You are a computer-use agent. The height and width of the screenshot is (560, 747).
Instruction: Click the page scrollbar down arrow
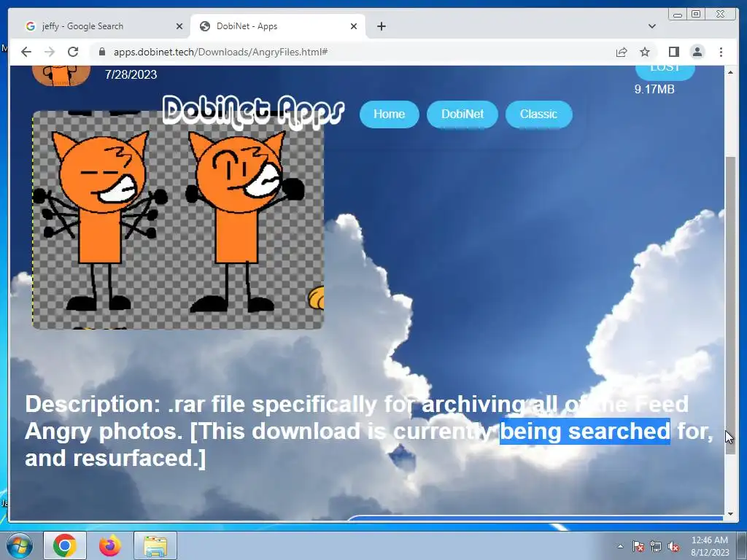[x=730, y=514]
